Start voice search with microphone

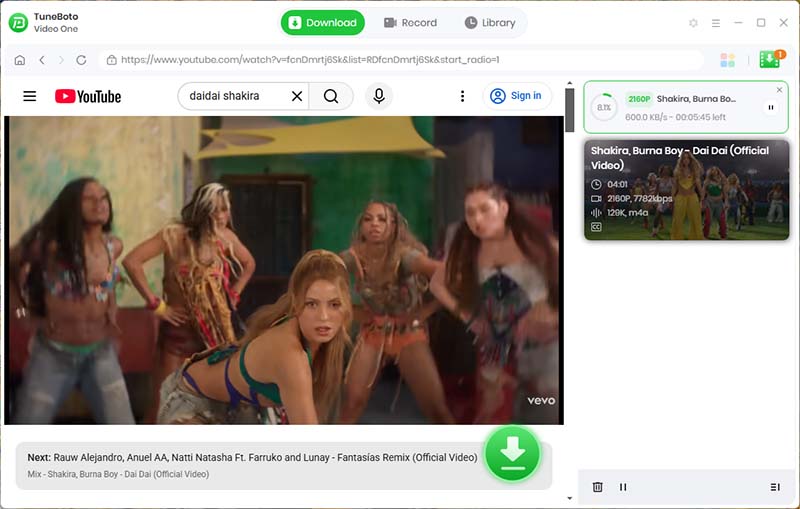pos(379,96)
